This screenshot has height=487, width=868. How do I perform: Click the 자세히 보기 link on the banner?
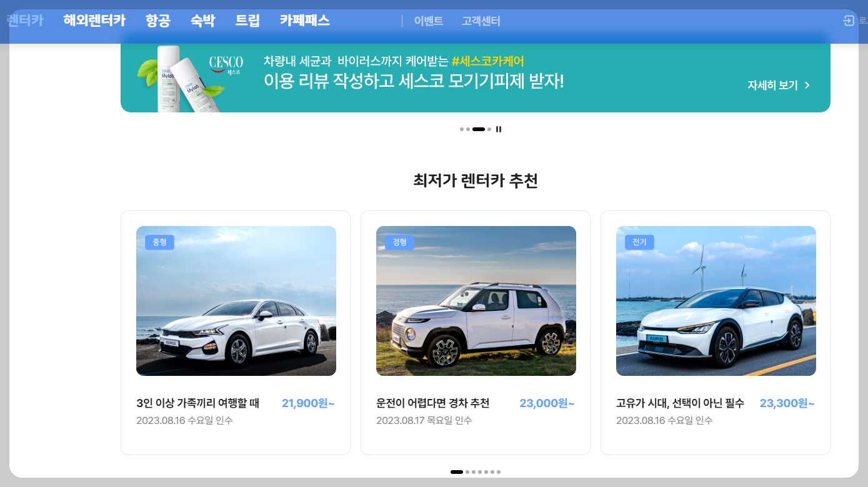(x=772, y=85)
